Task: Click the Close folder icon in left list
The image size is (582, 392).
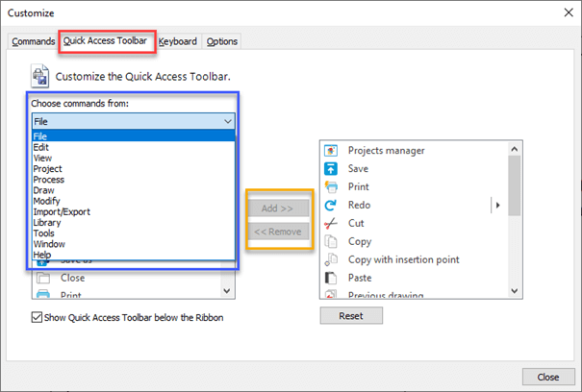Action: pos(43,278)
